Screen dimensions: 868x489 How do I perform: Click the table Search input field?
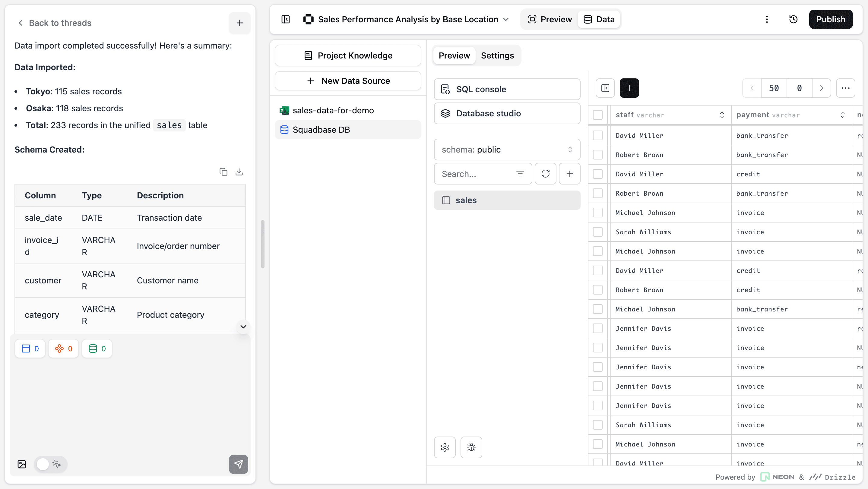pyautogui.click(x=475, y=174)
